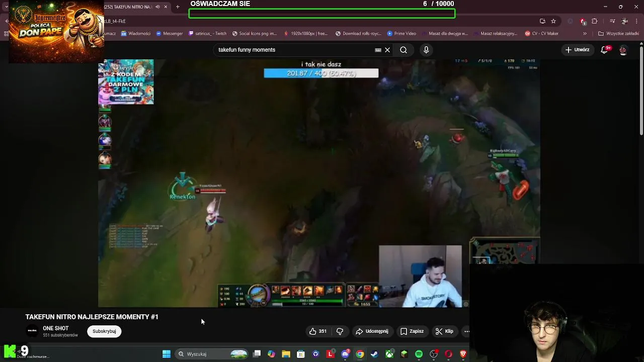Open the Wiadomości bookmark

(136, 34)
